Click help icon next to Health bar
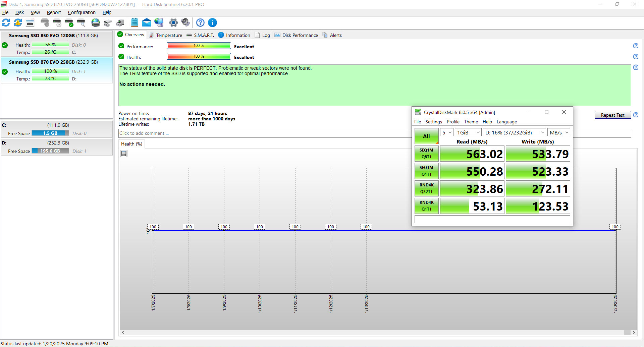The height and width of the screenshot is (347, 644). [x=636, y=57]
